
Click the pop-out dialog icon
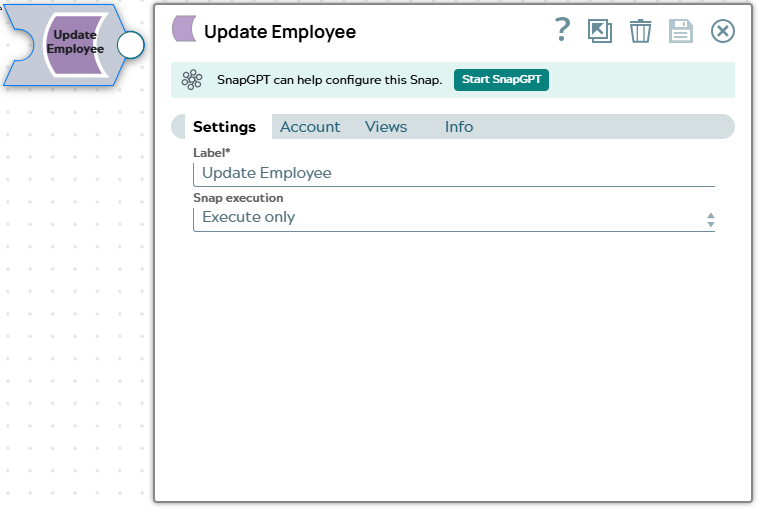point(600,31)
